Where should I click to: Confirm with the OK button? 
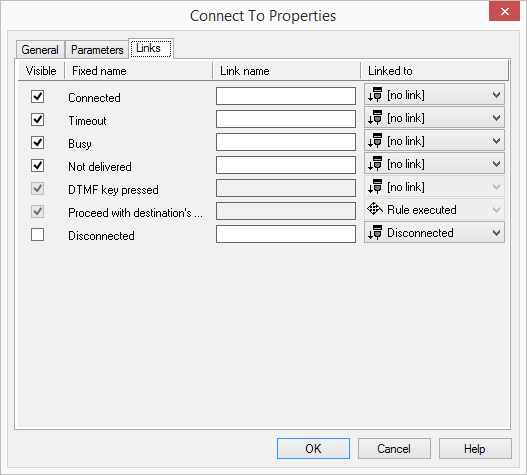313,448
